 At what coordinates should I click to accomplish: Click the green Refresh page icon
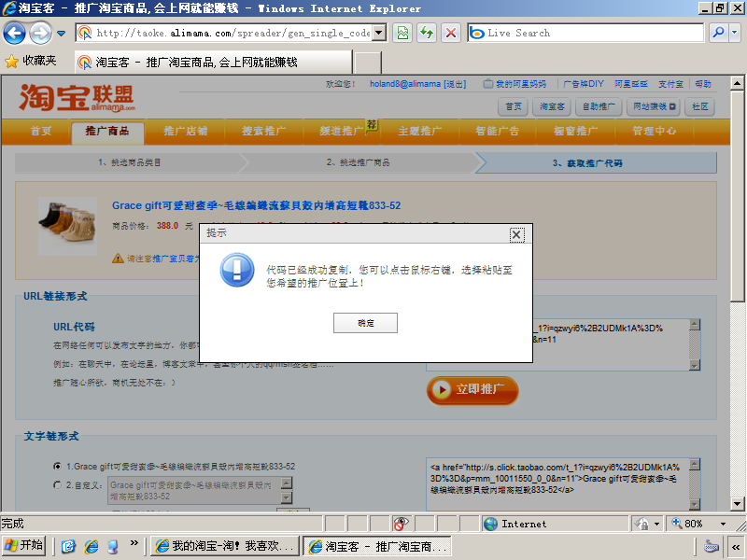427,33
